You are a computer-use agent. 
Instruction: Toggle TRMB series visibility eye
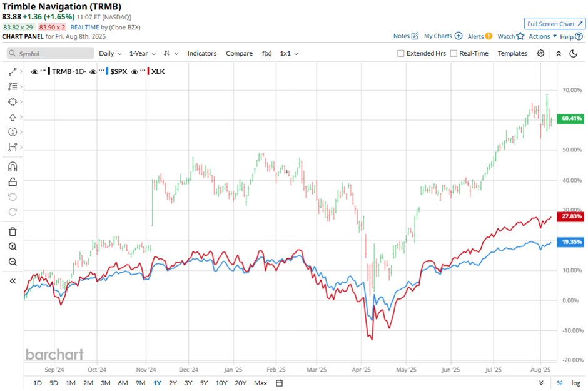[x=34, y=72]
